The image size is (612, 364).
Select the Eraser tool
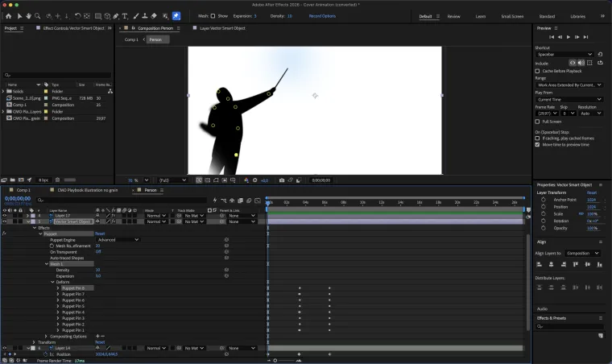pyautogui.click(x=154, y=16)
